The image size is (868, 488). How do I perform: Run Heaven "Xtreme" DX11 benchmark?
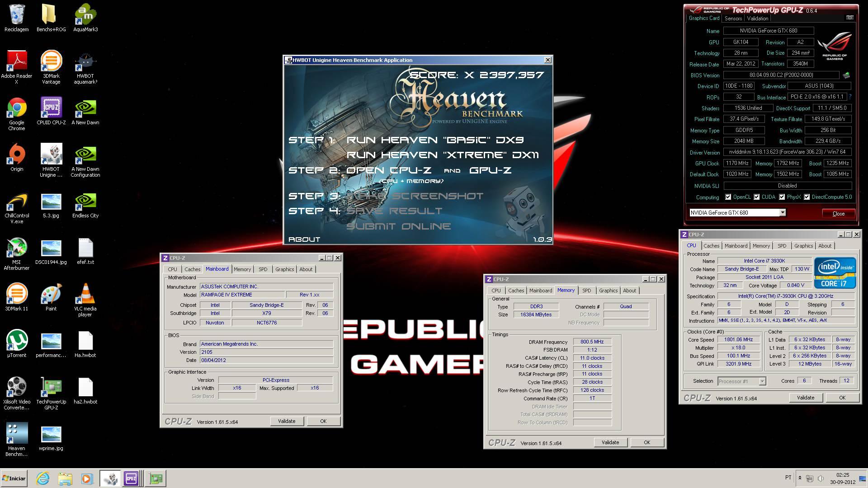[443, 155]
